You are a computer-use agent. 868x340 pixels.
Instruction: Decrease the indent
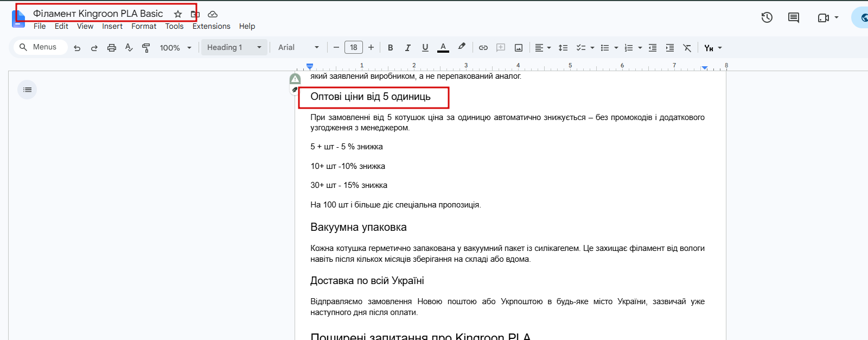653,48
